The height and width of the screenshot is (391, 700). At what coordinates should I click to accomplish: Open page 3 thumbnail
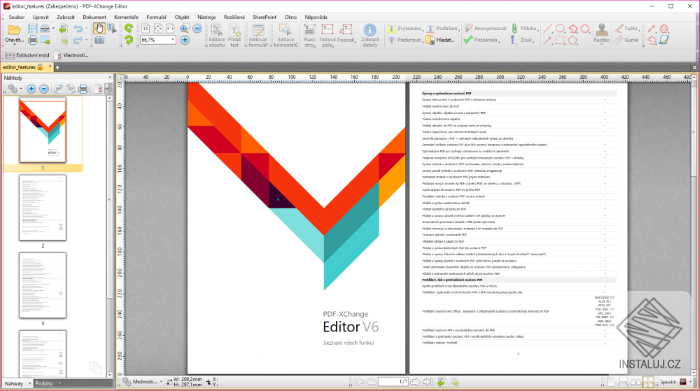(x=43, y=286)
